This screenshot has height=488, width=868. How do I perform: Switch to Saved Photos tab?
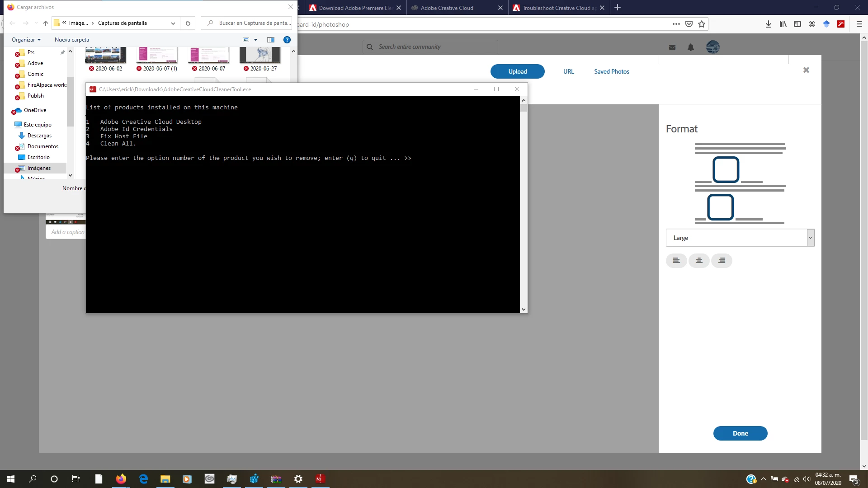pyautogui.click(x=611, y=71)
